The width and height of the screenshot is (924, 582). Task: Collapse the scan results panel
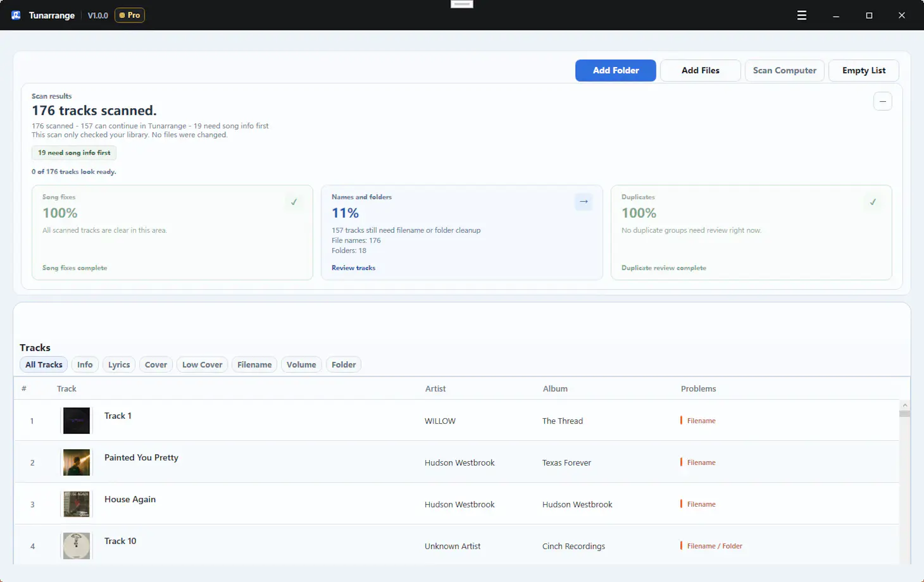pos(882,101)
